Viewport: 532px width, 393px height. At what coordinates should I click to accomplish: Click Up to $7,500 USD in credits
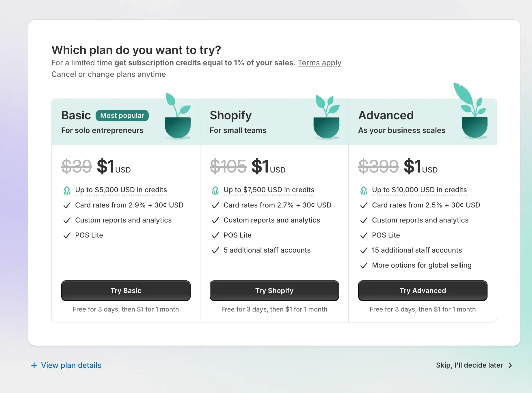pos(269,190)
